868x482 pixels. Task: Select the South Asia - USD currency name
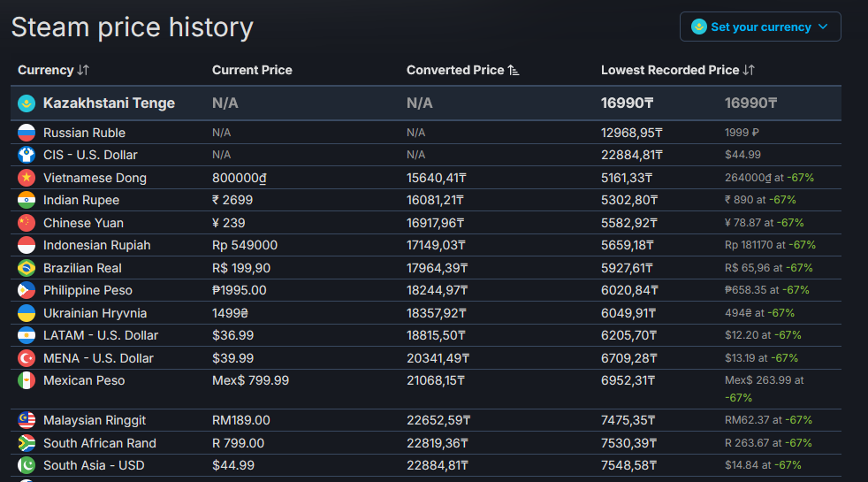coord(94,465)
